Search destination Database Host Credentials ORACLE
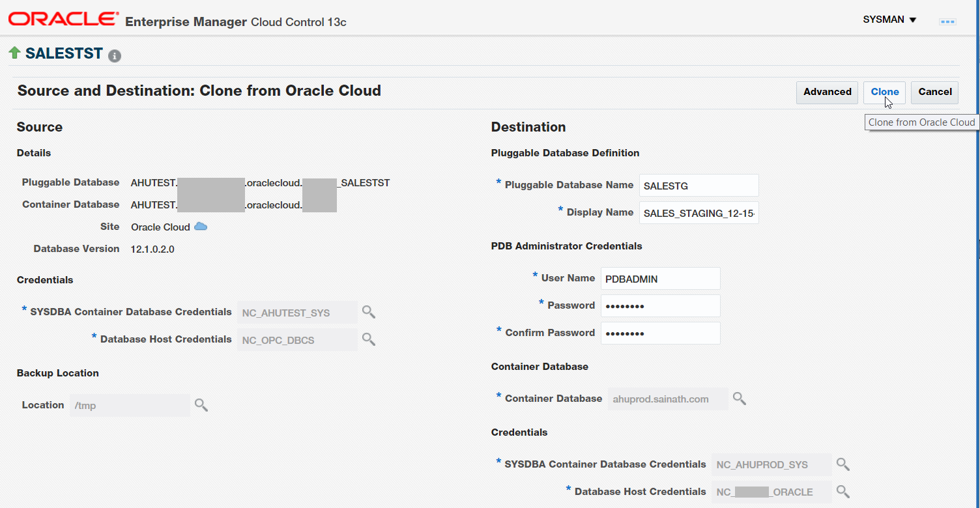 [843, 492]
